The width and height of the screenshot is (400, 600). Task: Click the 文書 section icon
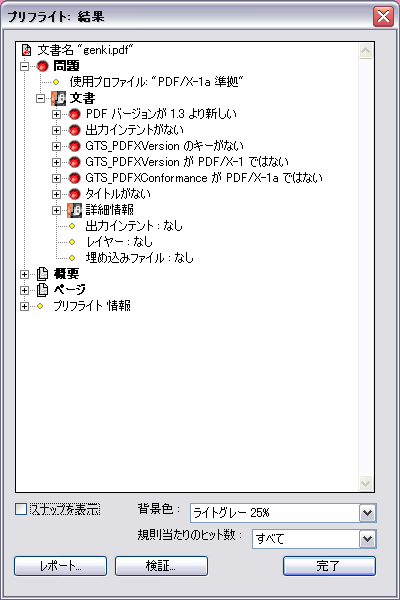point(58,98)
